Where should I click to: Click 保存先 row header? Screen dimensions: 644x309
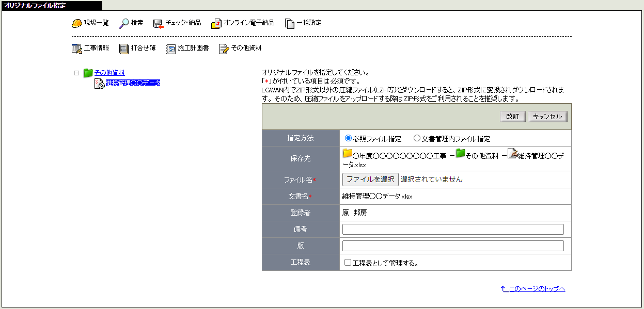click(301, 159)
